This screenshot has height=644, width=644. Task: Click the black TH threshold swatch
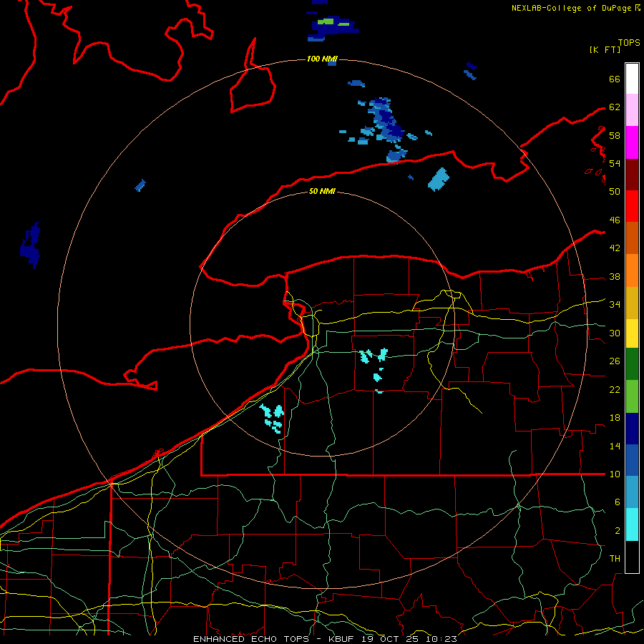pyautogui.click(x=632, y=557)
